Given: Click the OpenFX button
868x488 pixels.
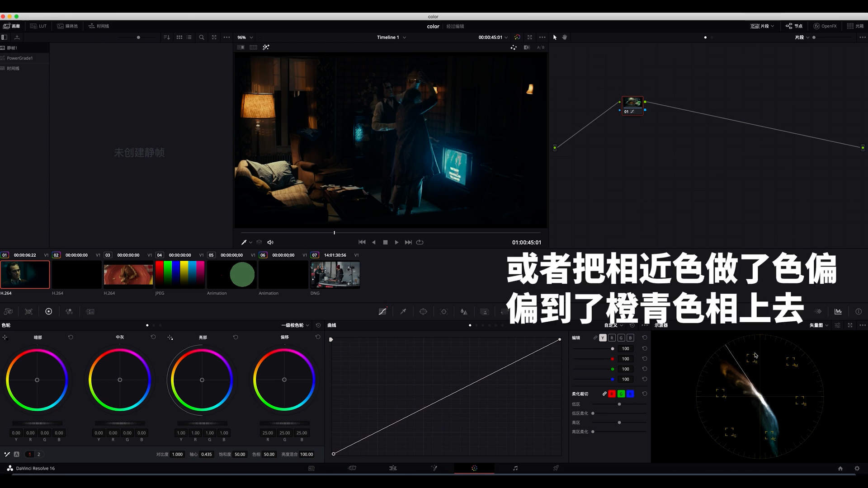Looking at the screenshot, I should coord(825,26).
